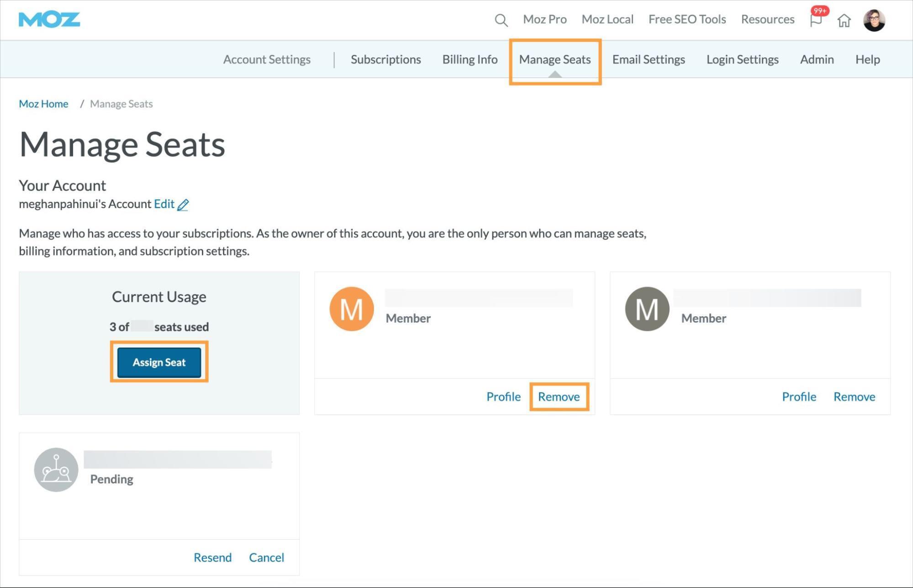Open the user profile avatar
This screenshot has width=913, height=588.
click(874, 20)
